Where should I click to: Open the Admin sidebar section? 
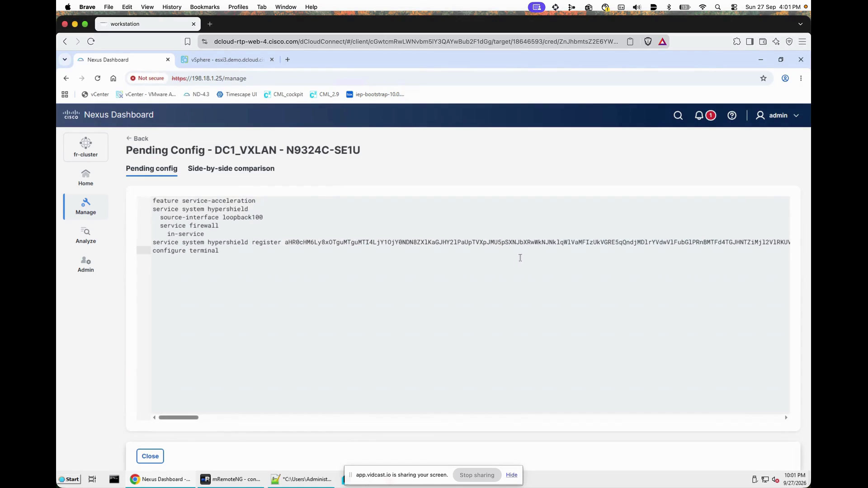pos(85,264)
